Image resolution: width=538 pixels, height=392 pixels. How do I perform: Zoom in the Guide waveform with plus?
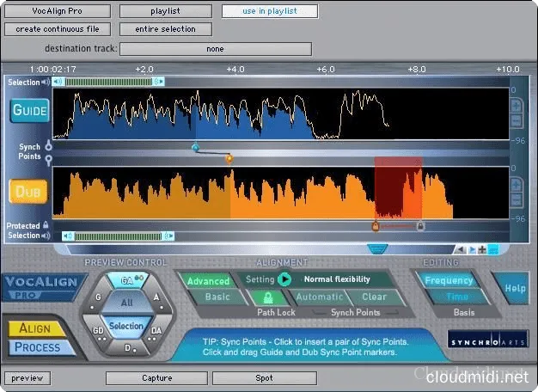click(x=517, y=106)
